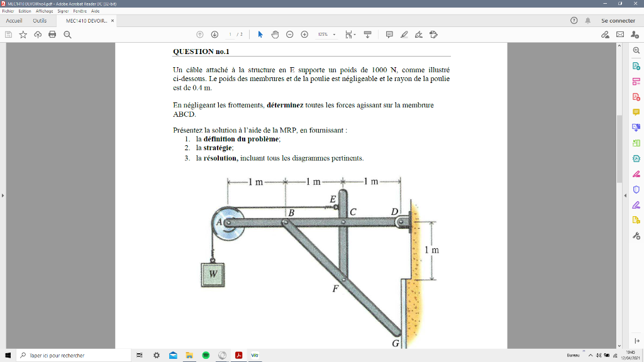Show hidden system tray icons chevron

pos(591,356)
